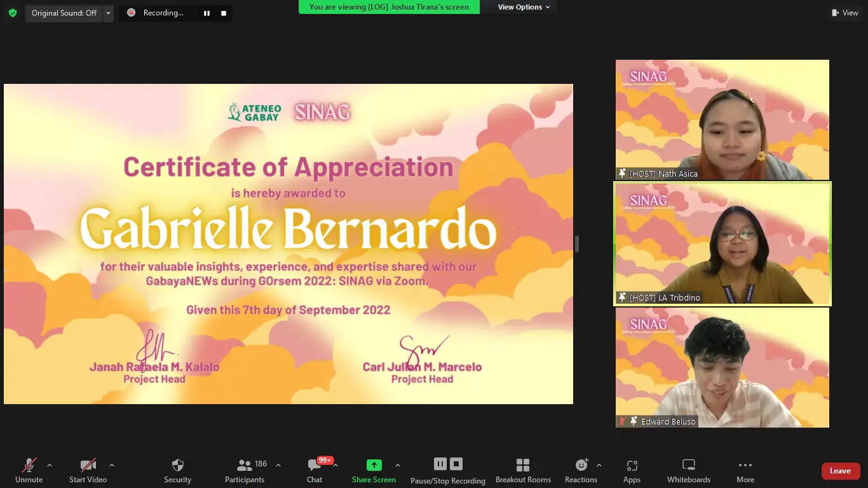This screenshot has width=868, height=488.
Task: Click the screen-viewing green banner
Action: [x=389, y=7]
